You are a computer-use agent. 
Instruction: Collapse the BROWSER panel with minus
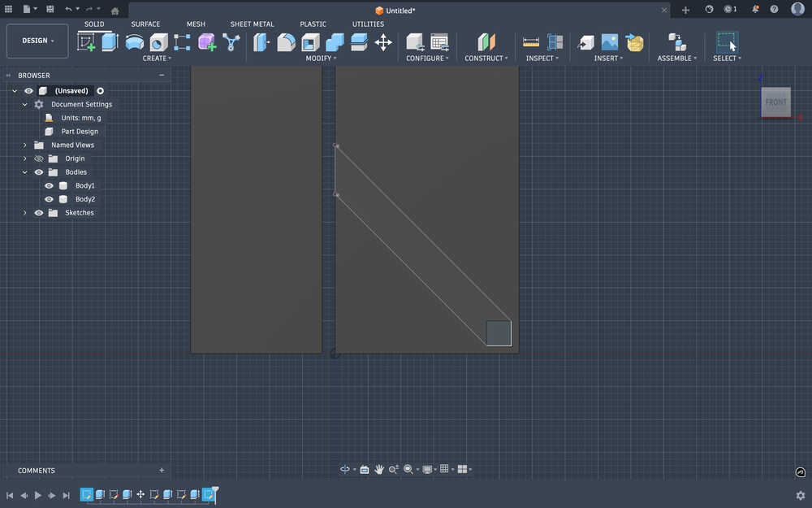click(162, 75)
